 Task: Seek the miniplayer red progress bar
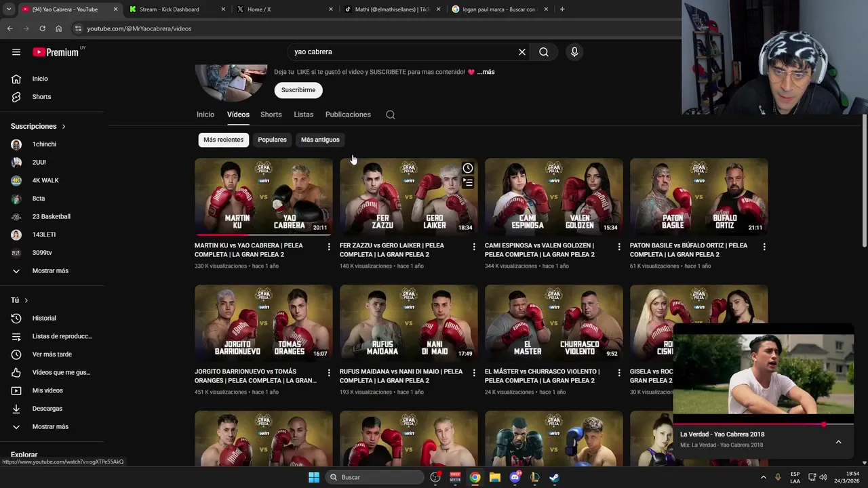click(763, 424)
